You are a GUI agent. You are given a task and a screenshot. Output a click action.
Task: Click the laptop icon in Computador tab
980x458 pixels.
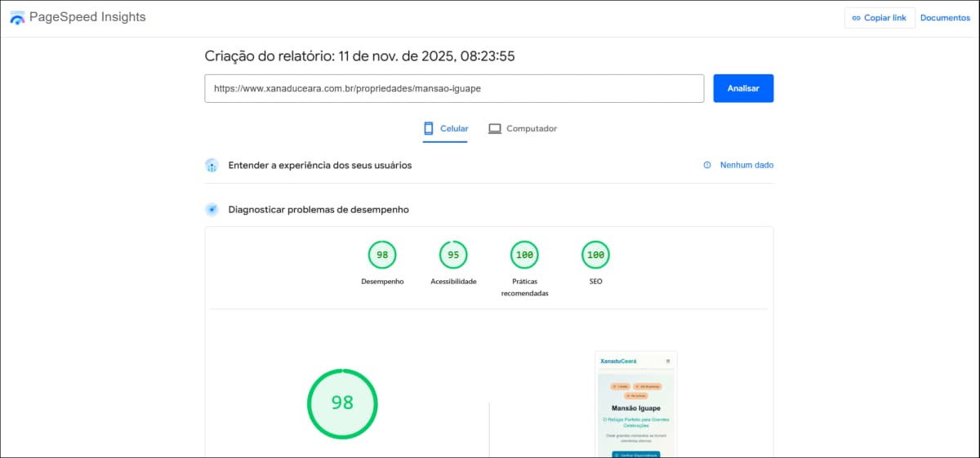click(494, 129)
